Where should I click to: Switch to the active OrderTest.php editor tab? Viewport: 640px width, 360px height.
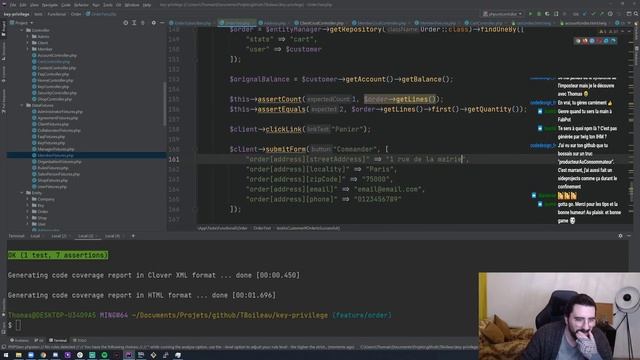[x=237, y=23]
